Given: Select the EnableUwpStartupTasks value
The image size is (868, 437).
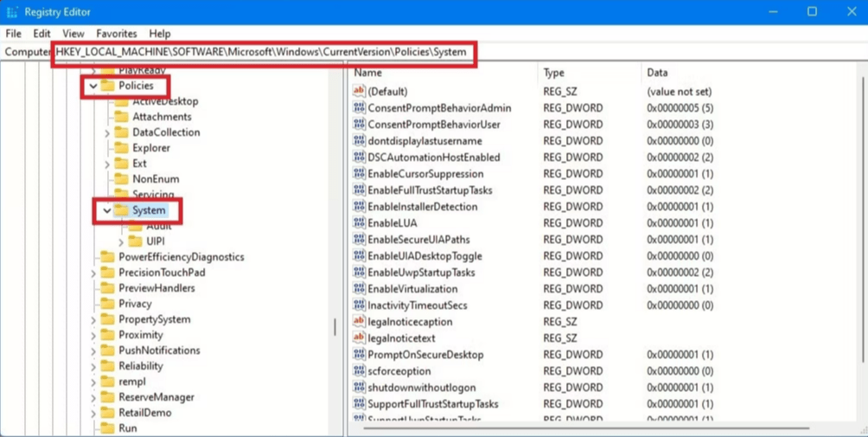Looking at the screenshot, I should [421, 273].
